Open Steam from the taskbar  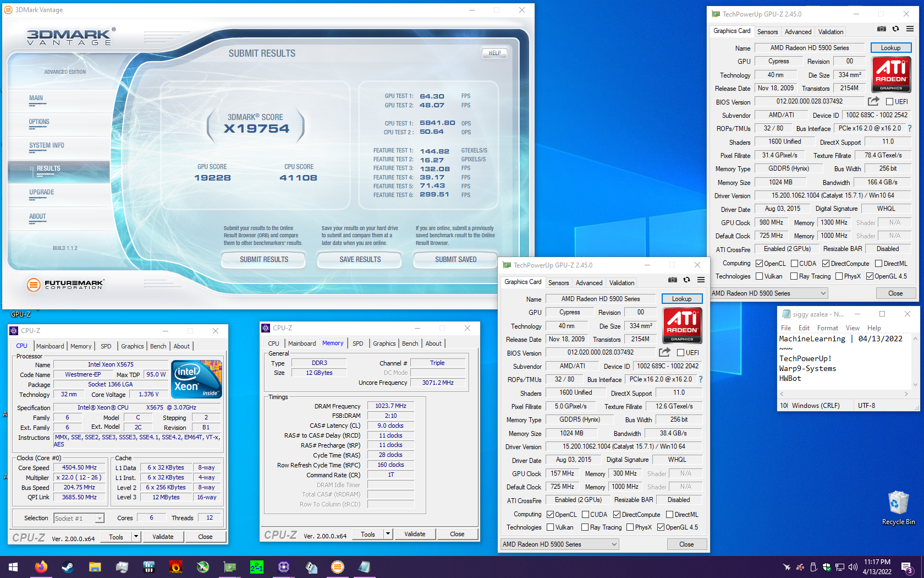68,566
